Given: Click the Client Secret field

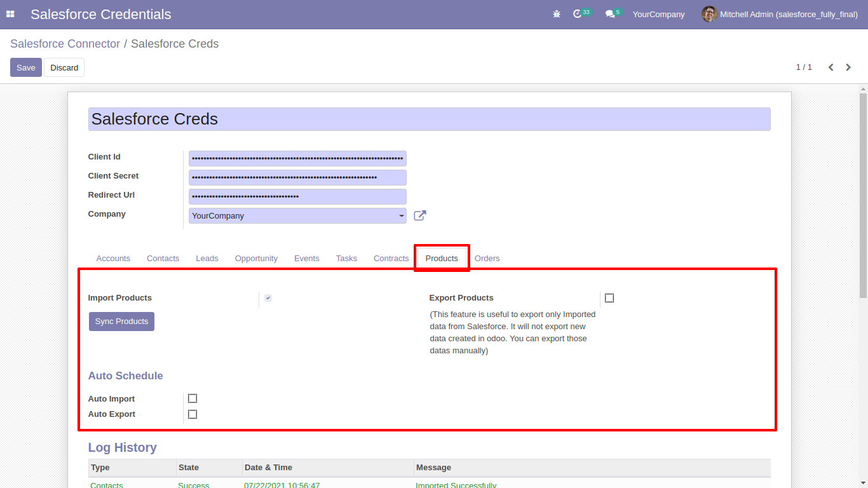Looking at the screenshot, I should coord(297,177).
